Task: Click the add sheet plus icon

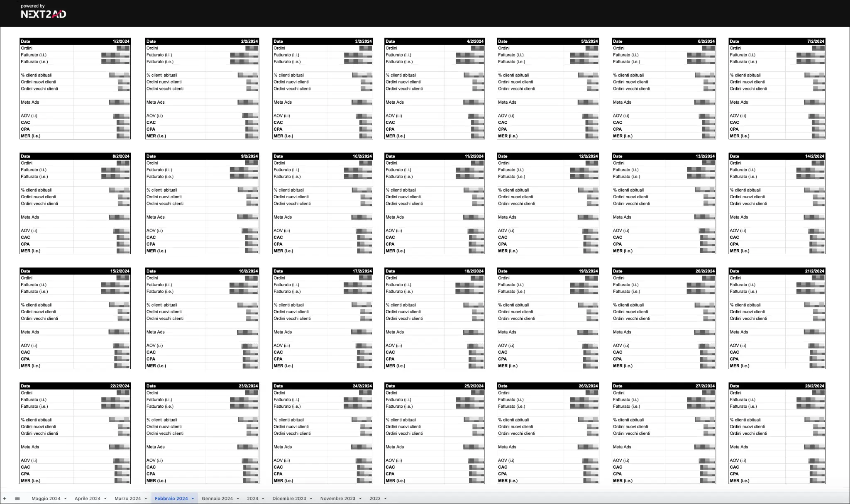Action: pos(5,499)
